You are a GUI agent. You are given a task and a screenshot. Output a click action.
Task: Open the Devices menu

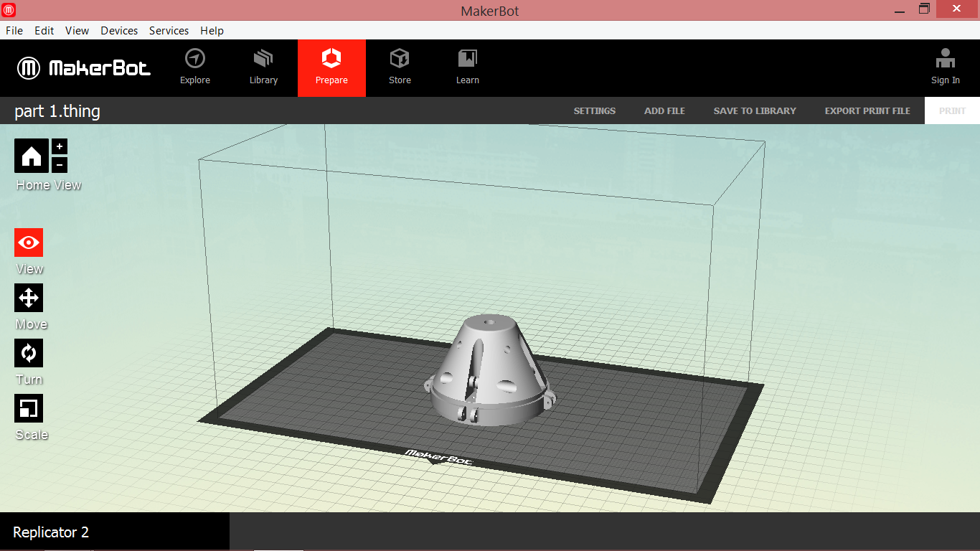119,31
